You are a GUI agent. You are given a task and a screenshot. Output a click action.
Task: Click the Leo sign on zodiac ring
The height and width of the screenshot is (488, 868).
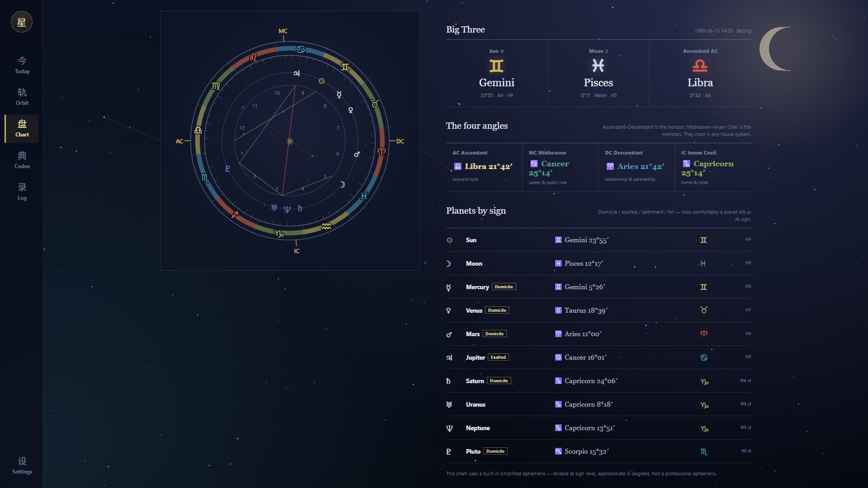point(253,57)
